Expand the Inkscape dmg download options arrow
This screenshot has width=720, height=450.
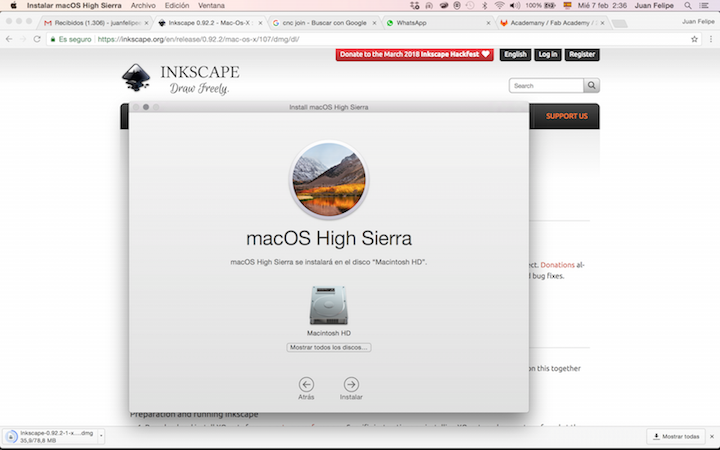tap(101, 437)
